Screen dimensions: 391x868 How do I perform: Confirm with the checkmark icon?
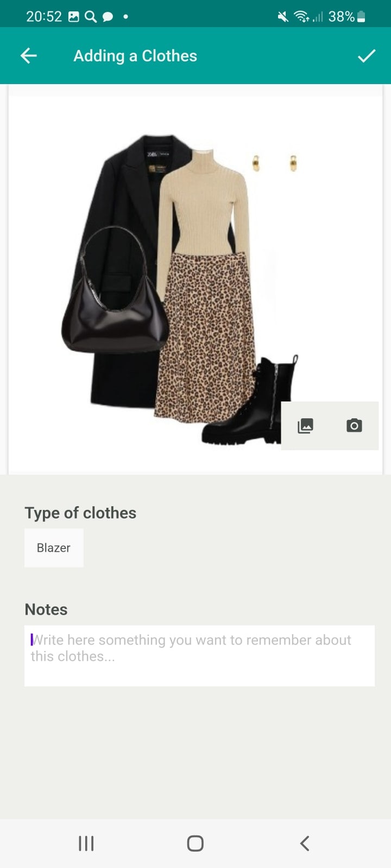367,55
